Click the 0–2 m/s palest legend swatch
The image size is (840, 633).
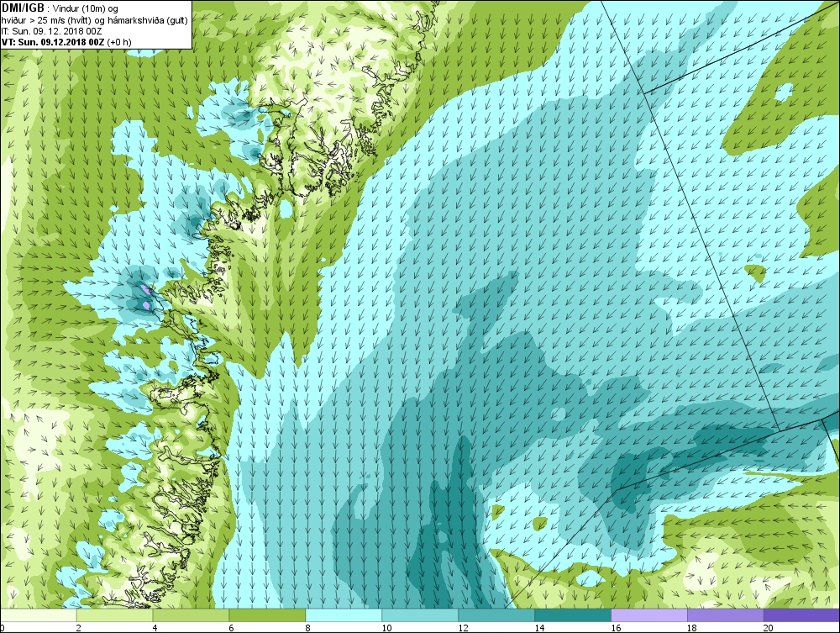(x=39, y=615)
